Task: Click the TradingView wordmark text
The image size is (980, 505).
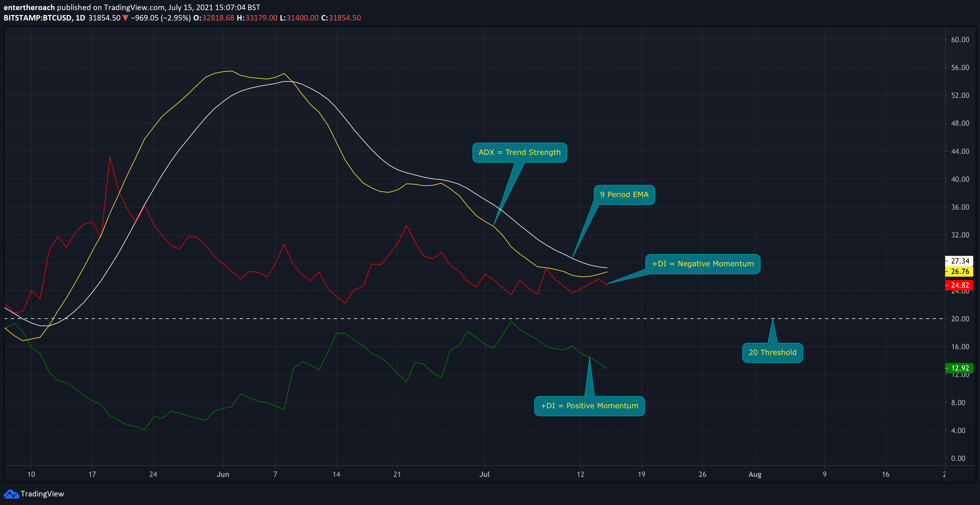Action: [x=42, y=494]
